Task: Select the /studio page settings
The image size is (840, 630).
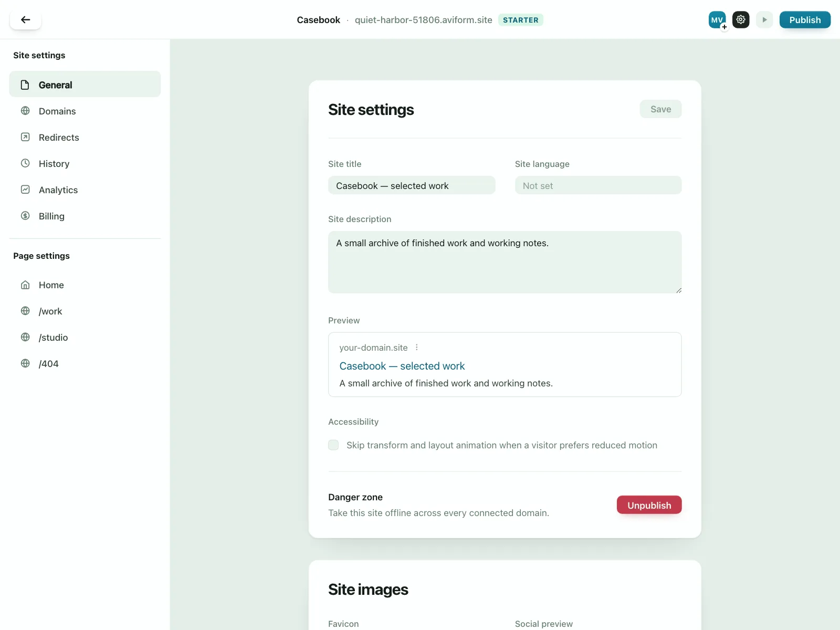Action: pos(85,337)
